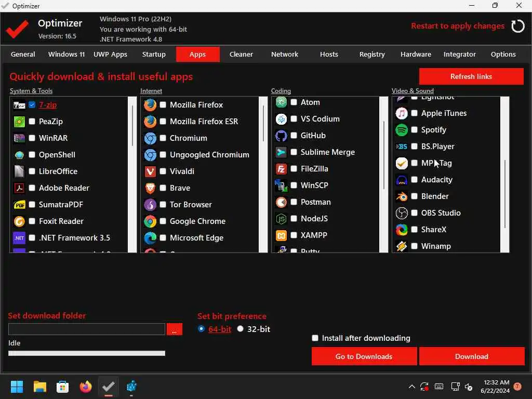Click the Microsoft Edge icon
532x399 pixels.
(x=150, y=238)
